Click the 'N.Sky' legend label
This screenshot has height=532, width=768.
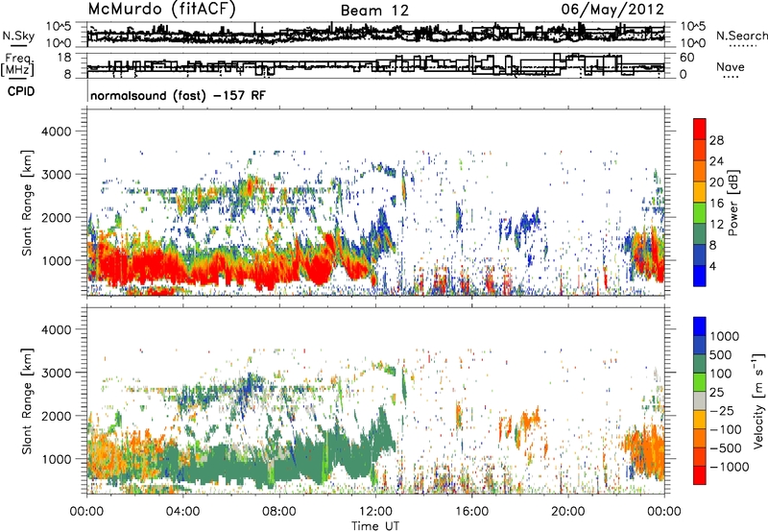(x=18, y=36)
